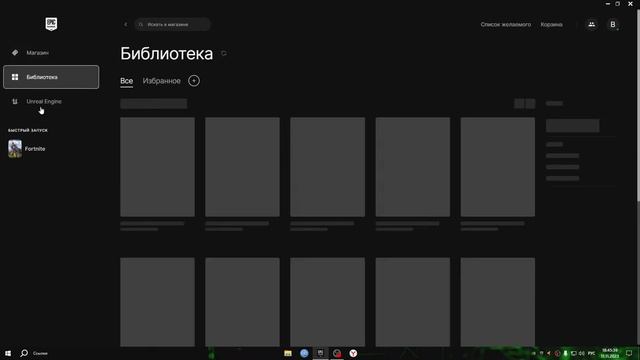
Task: Select Библиотека in the sidebar
Action: pyautogui.click(x=51, y=77)
